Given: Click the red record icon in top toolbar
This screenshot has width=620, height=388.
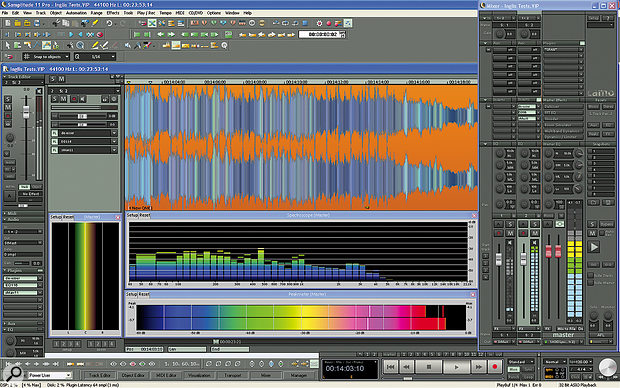Looking at the screenshot, I should click(329, 23).
